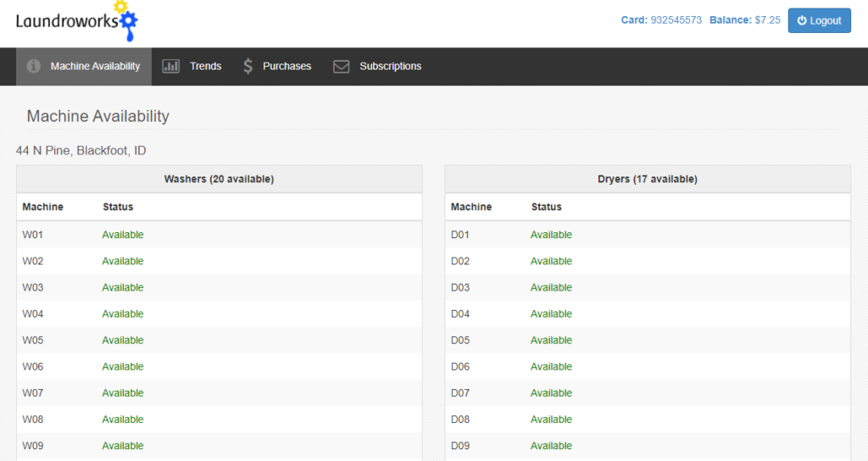The image size is (868, 461).
Task: Click the Purchases dollar sign icon
Action: [248, 66]
